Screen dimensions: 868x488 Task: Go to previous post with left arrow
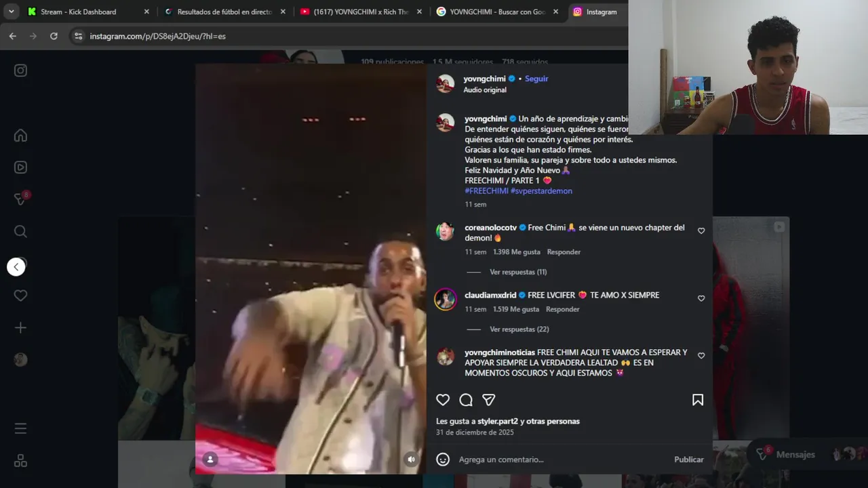tap(16, 267)
